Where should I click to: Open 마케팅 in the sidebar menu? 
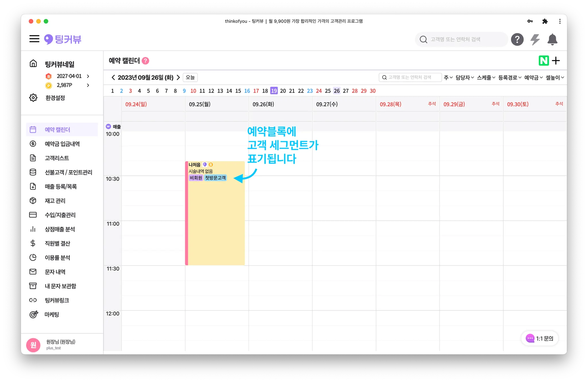52,314
